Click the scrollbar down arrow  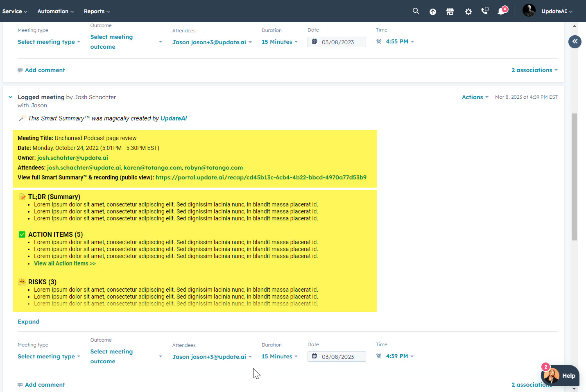point(574,388)
